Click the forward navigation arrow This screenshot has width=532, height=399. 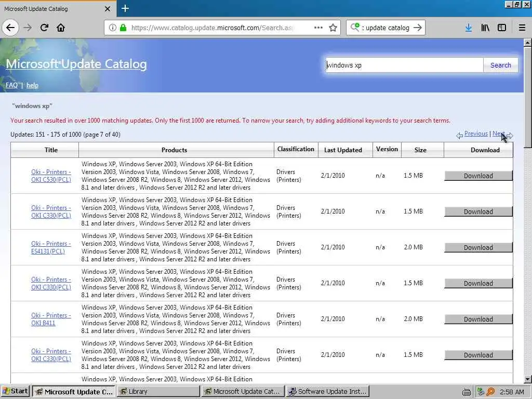click(28, 28)
